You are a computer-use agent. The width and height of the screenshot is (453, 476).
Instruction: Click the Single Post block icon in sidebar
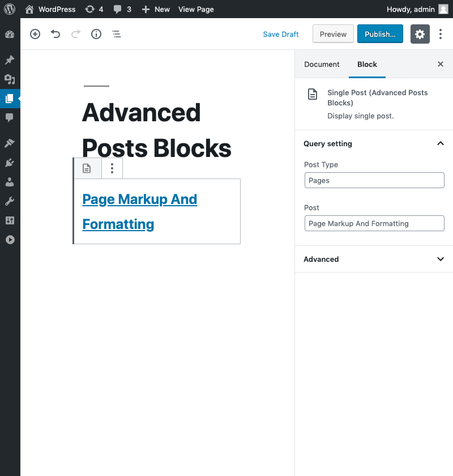coord(313,94)
